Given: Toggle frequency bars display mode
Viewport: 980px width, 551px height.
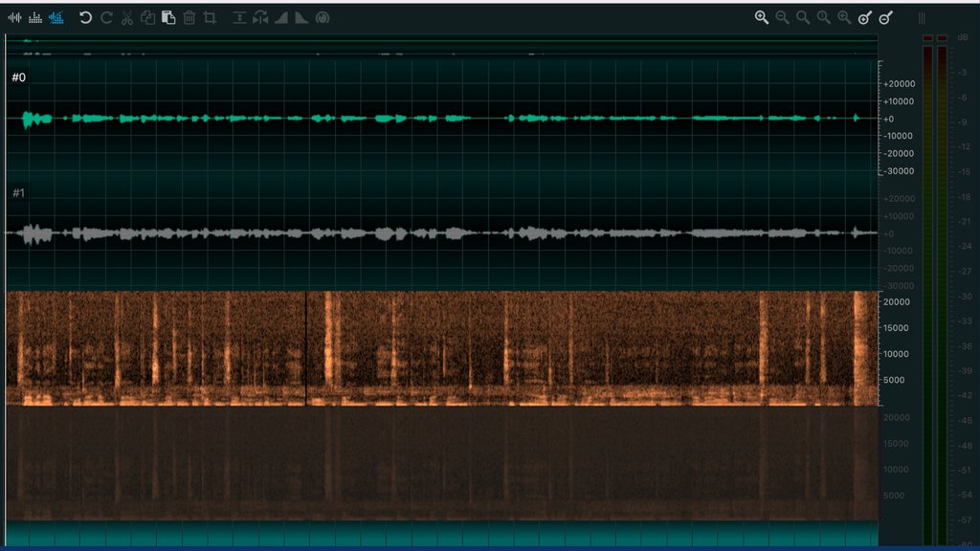Looking at the screenshot, I should [35, 16].
